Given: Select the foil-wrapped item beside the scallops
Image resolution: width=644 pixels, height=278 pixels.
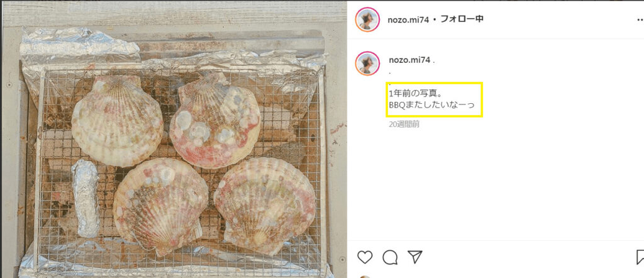Looking at the screenshot, I should 85,198.
